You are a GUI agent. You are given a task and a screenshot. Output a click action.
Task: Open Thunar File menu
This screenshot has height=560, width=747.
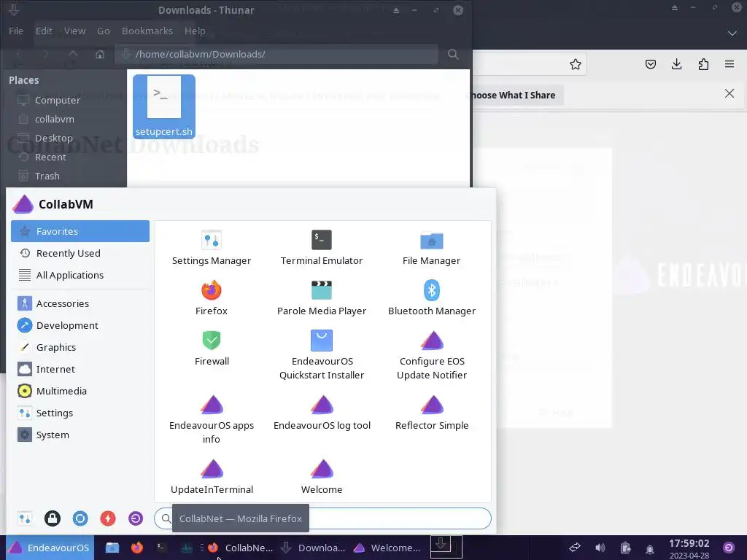[16, 31]
